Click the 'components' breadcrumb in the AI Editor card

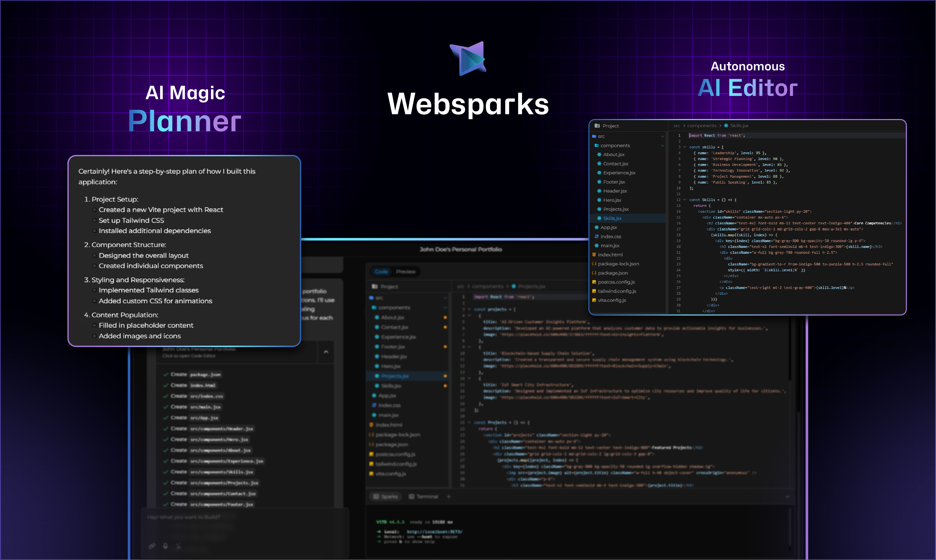point(701,126)
